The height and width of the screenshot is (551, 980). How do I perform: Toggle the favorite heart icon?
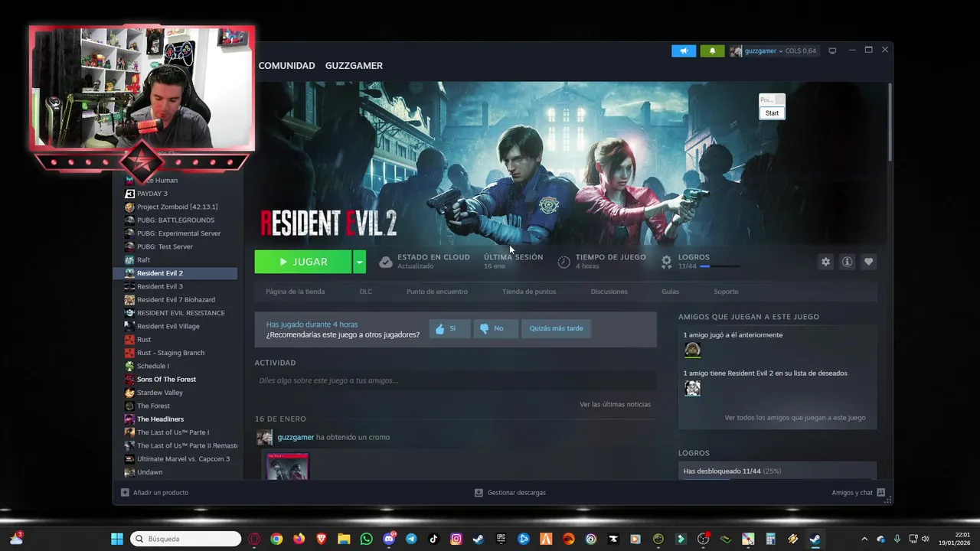click(x=868, y=262)
